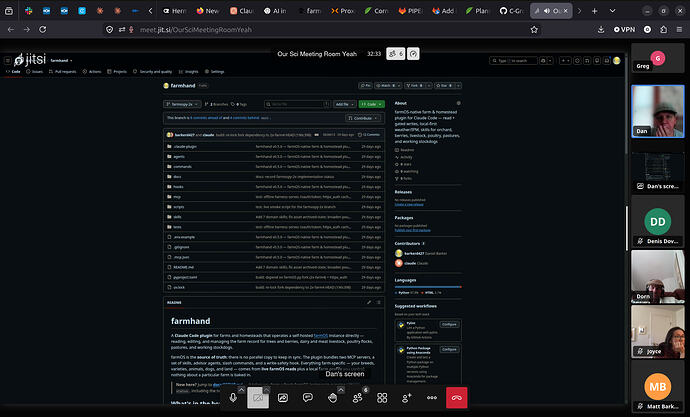Reload the Jitsi meeting page
Viewport: 690px width, 417px height.
click(x=43, y=29)
